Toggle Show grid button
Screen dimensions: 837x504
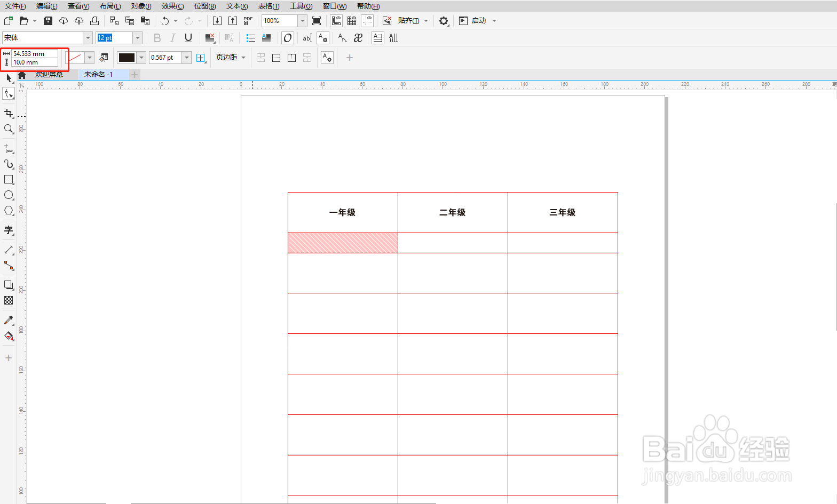tap(352, 21)
